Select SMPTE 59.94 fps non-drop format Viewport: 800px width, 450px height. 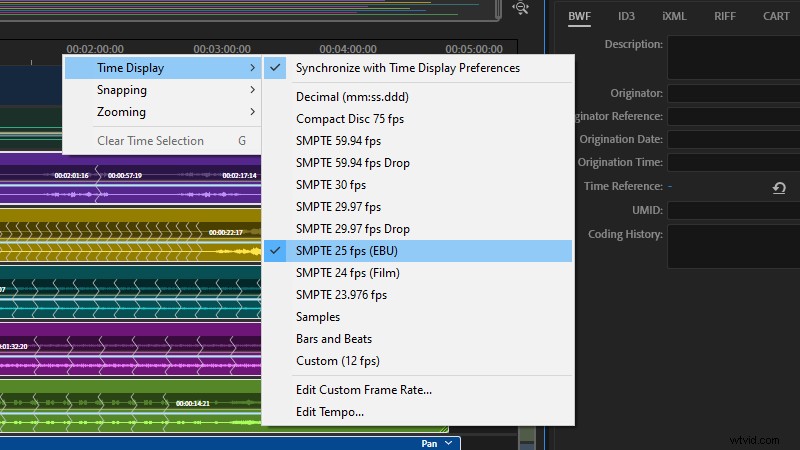pos(418,141)
